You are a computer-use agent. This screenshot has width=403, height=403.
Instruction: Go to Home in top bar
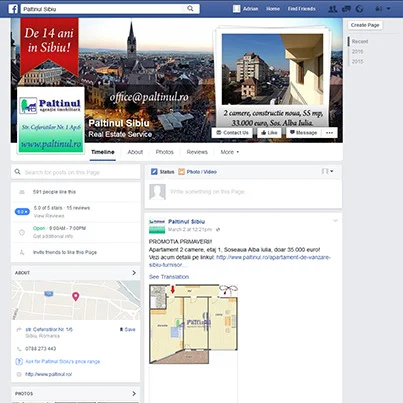(x=273, y=9)
